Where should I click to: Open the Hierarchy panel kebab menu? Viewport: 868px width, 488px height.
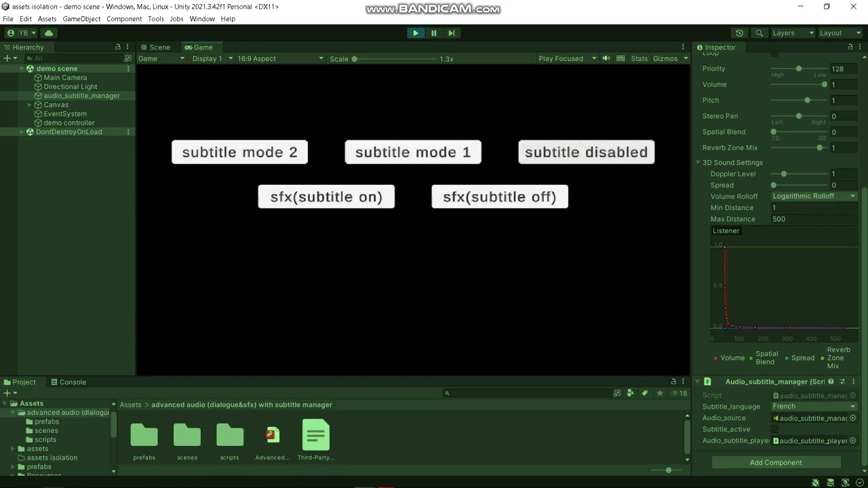tap(128, 47)
